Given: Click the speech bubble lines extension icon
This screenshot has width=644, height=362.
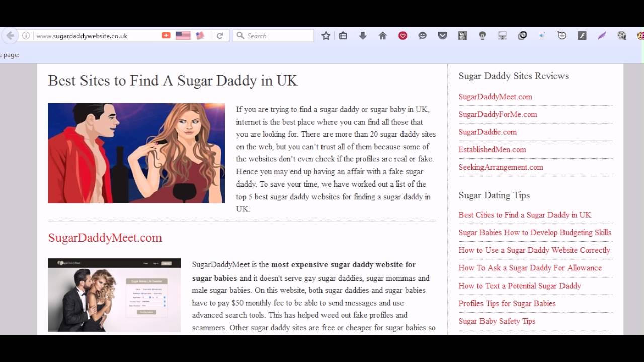Looking at the screenshot, I should [x=562, y=36].
